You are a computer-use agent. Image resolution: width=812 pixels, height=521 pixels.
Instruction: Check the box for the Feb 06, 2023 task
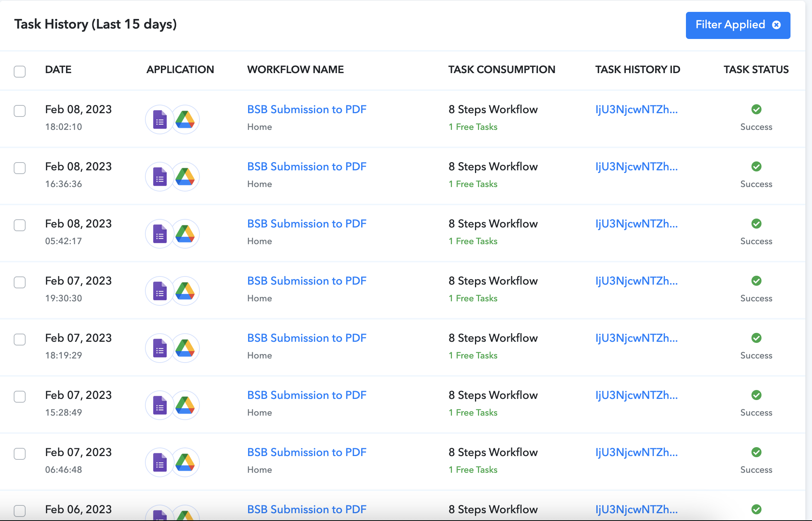click(x=20, y=511)
